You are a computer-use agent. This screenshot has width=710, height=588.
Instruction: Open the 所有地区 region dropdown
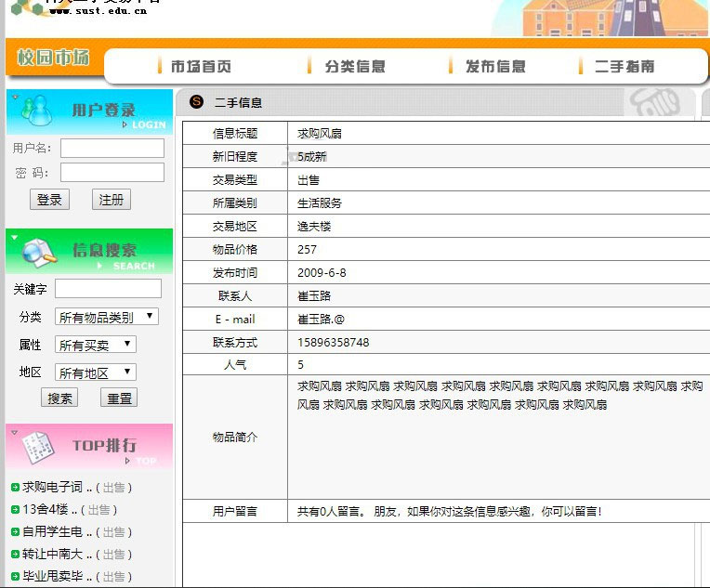point(96,372)
